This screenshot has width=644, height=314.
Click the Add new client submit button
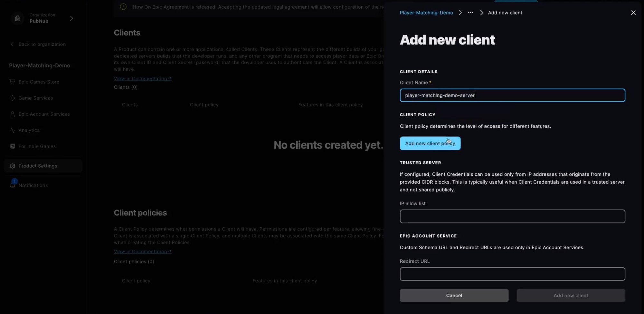click(x=571, y=296)
